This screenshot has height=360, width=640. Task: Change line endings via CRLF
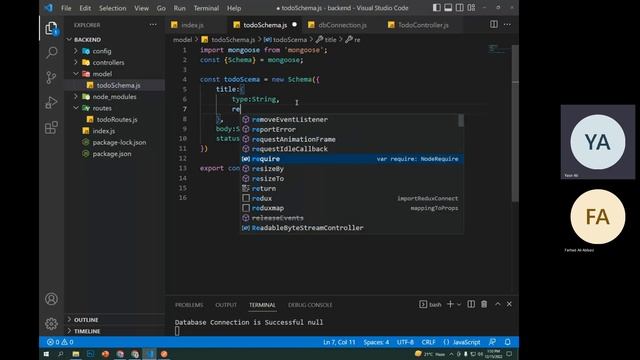pyautogui.click(x=428, y=342)
